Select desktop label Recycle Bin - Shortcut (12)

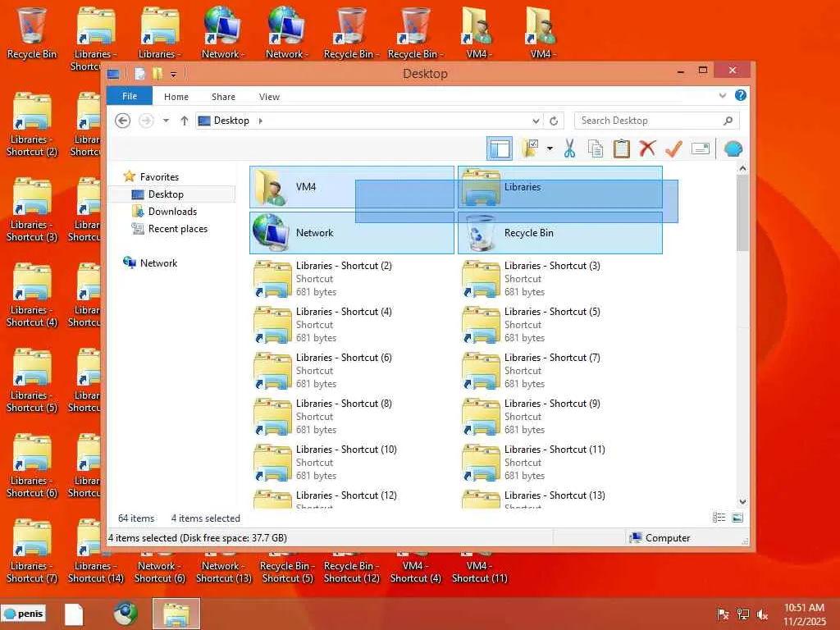351,572
